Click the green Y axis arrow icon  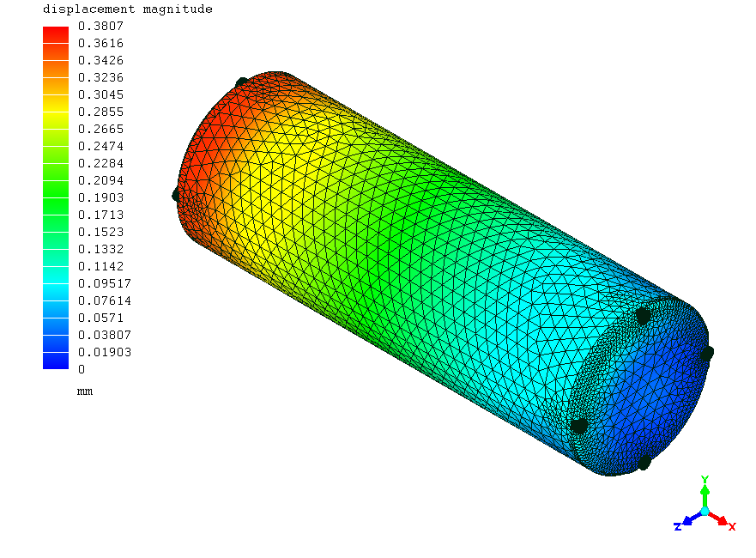(x=705, y=492)
